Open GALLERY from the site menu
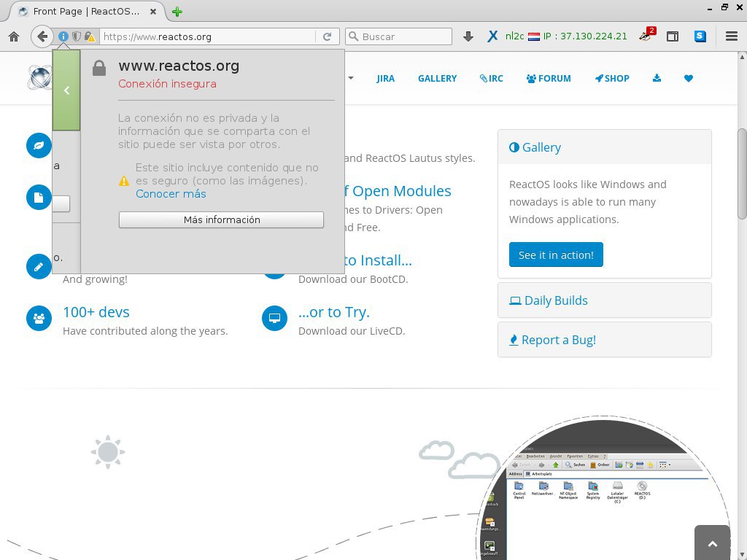Image resolution: width=747 pixels, height=560 pixels. tap(438, 79)
